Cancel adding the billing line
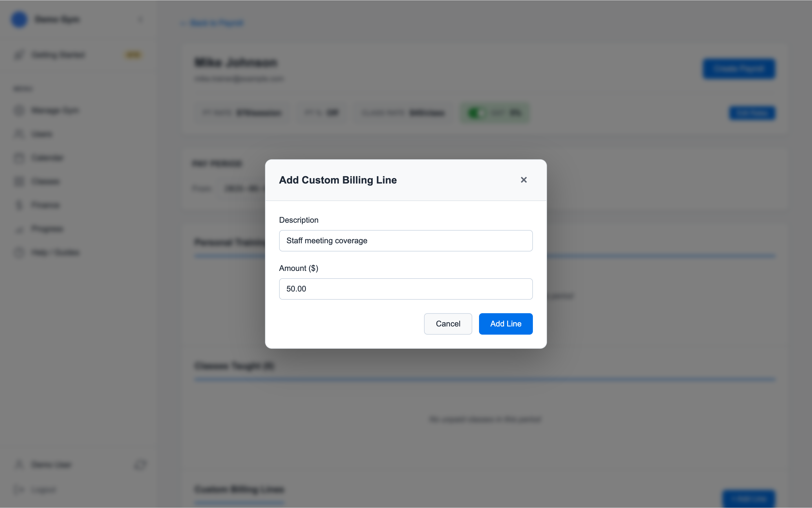 [448, 324]
